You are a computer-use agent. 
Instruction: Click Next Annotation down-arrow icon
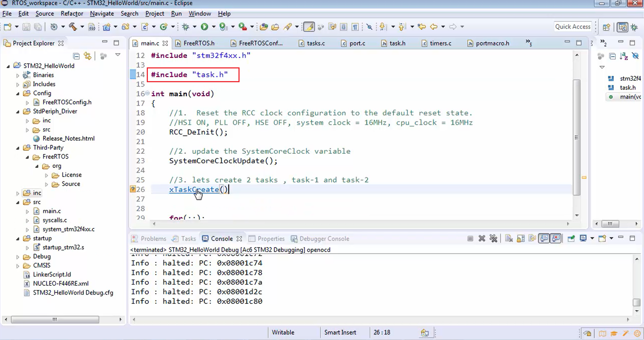click(383, 27)
